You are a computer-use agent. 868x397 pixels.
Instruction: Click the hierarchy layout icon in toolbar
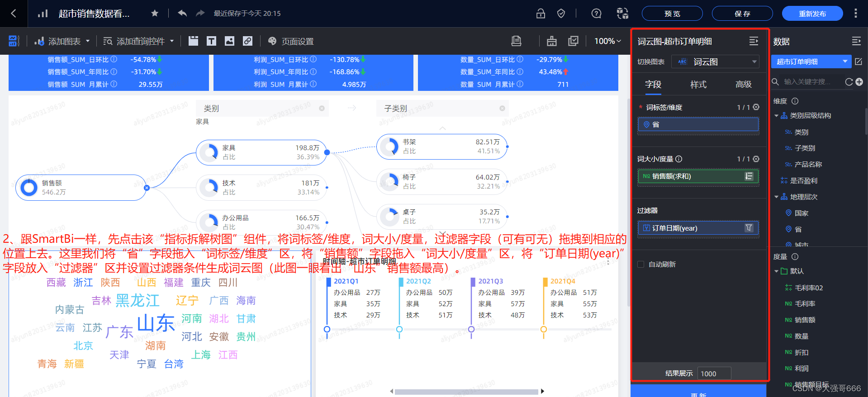click(552, 41)
